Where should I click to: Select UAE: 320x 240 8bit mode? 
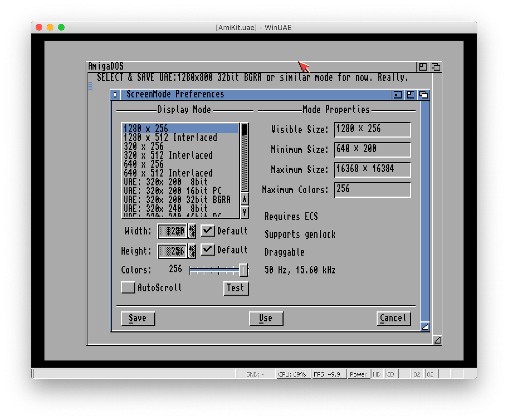tap(180, 209)
